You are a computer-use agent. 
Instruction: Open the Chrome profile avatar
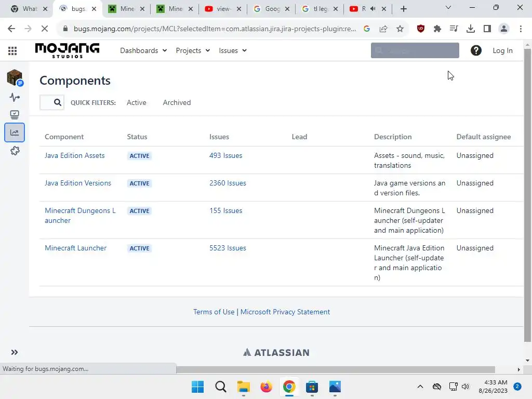tap(504, 29)
